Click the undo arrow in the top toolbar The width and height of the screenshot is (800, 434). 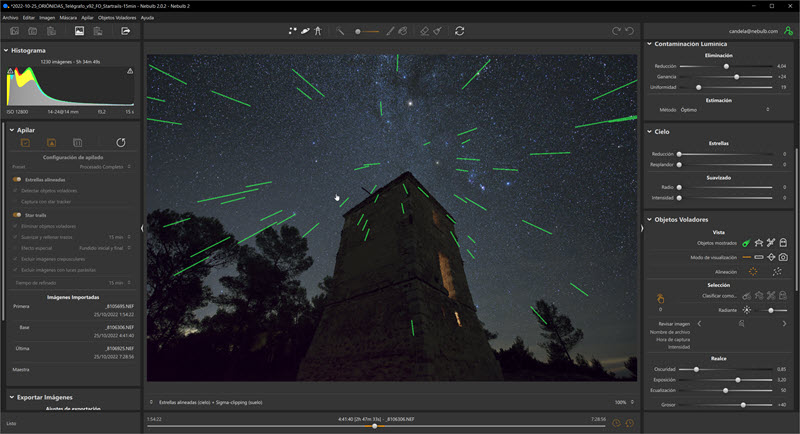point(630,31)
